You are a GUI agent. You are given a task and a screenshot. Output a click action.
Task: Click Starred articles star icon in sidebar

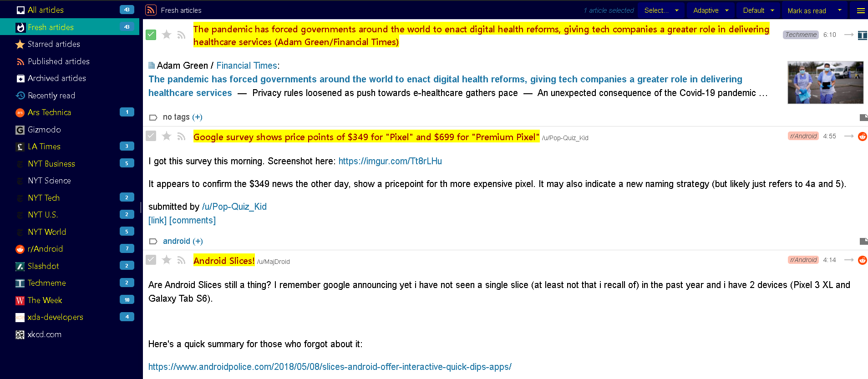[20, 45]
